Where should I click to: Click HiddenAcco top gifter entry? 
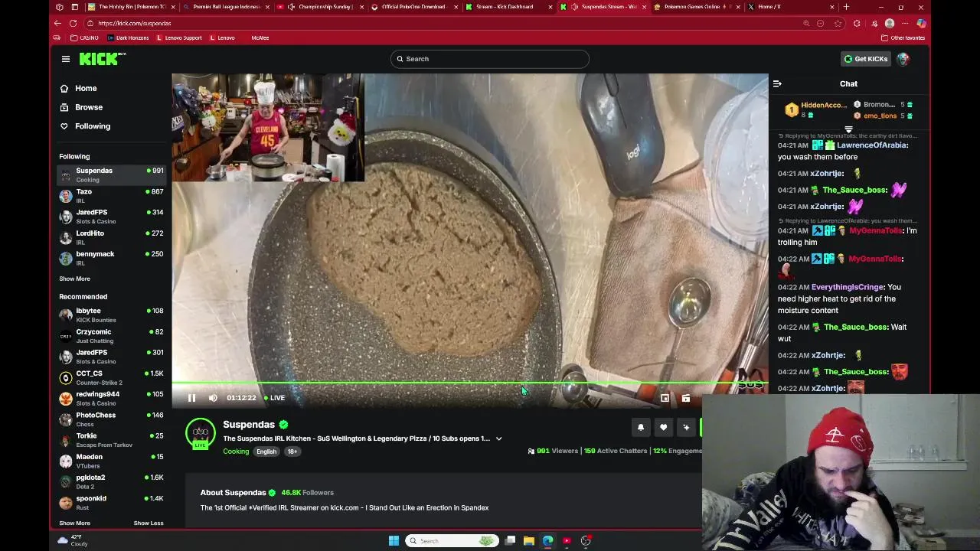point(816,110)
